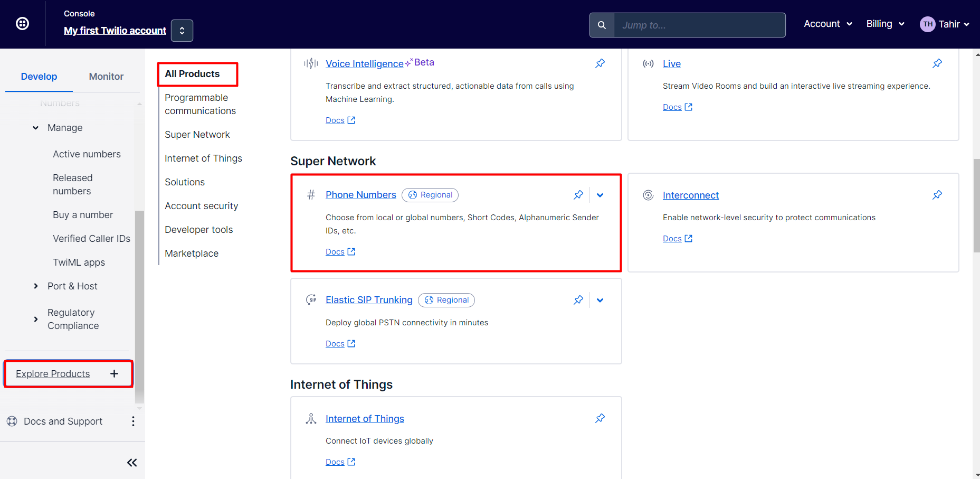This screenshot has height=479, width=980.
Task: Click the Live broadcast icon
Action: pos(648,64)
